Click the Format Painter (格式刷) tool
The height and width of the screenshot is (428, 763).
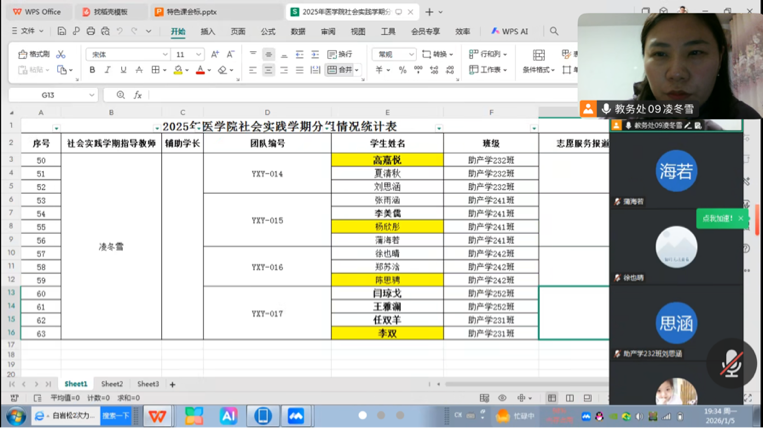(34, 54)
